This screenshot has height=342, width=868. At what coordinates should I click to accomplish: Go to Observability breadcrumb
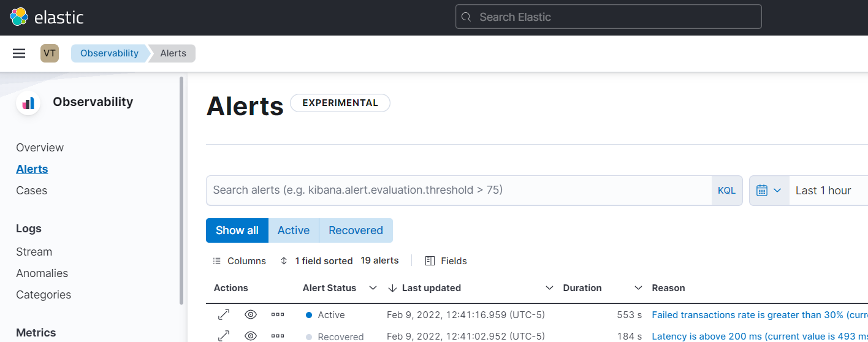click(x=109, y=53)
